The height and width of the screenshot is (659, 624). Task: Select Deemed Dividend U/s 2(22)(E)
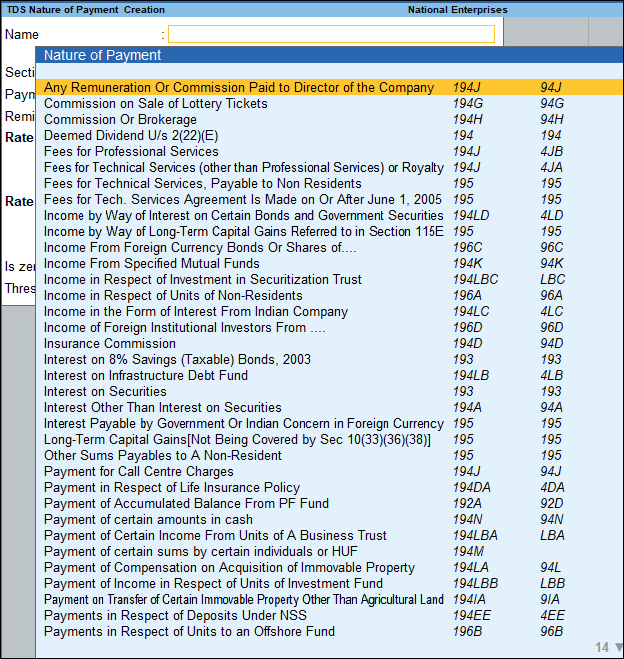329,135
